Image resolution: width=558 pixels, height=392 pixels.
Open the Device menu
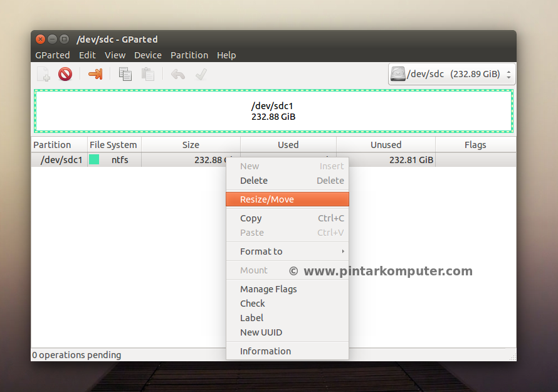(x=148, y=55)
